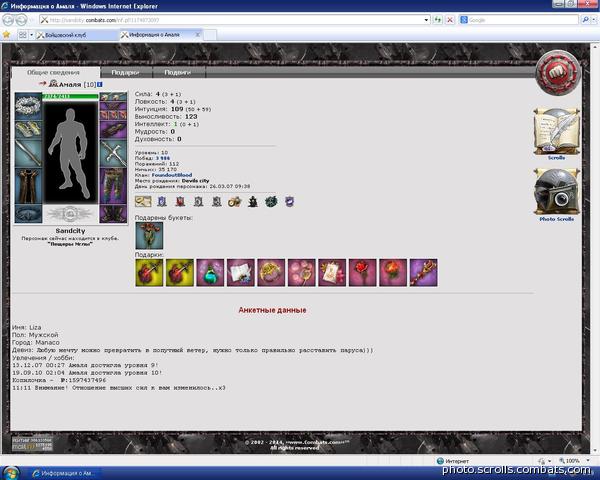600x480 pixels.
Task: Click the red Stop loading icon
Action: [x=450, y=20]
